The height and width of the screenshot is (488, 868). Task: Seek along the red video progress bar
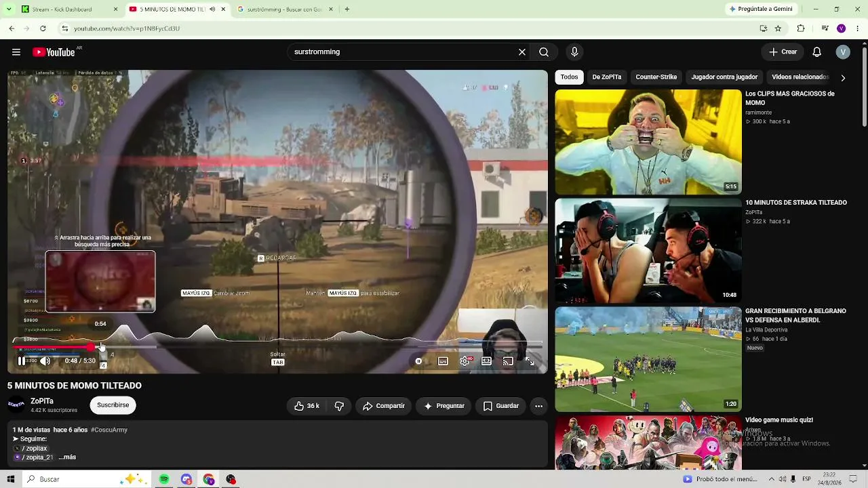[x=278, y=347]
